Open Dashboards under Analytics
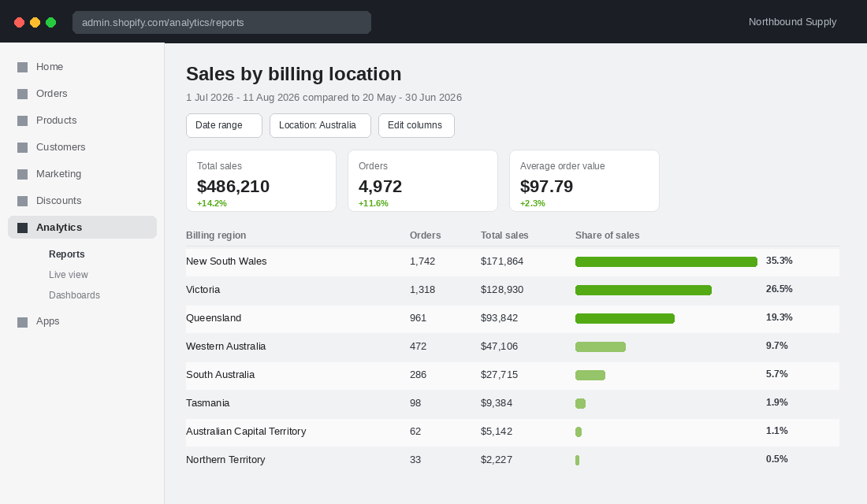 tap(74, 295)
